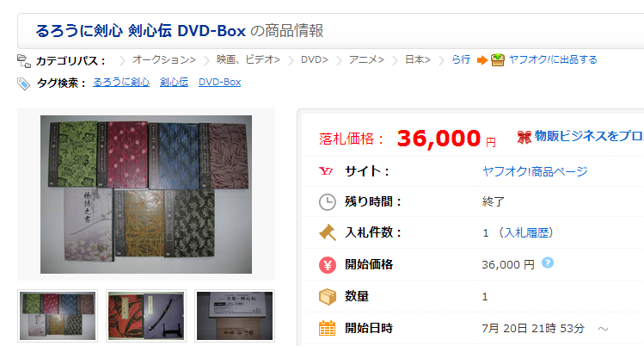Image resolution: width=644 pixels, height=346 pixels.
Task: Open ヤフオク!商品ページ link
Action: tap(535, 171)
